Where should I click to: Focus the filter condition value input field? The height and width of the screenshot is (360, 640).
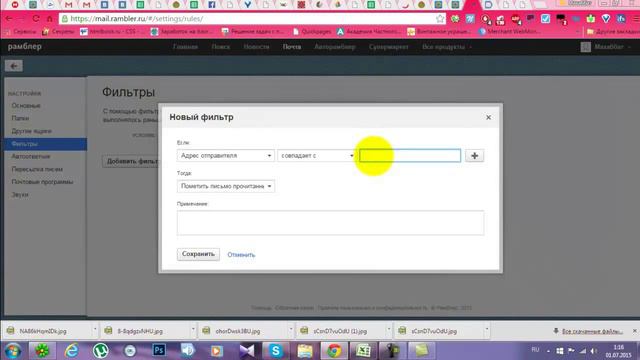[x=410, y=156]
